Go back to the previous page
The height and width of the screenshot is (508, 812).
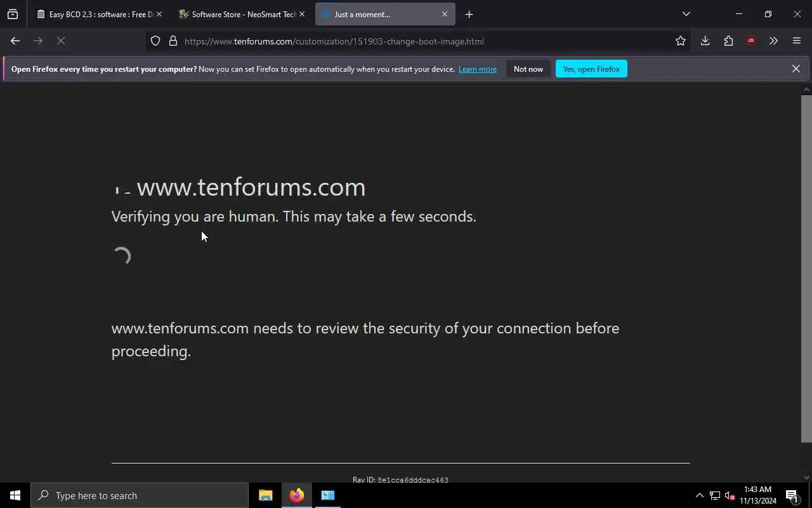click(15, 41)
